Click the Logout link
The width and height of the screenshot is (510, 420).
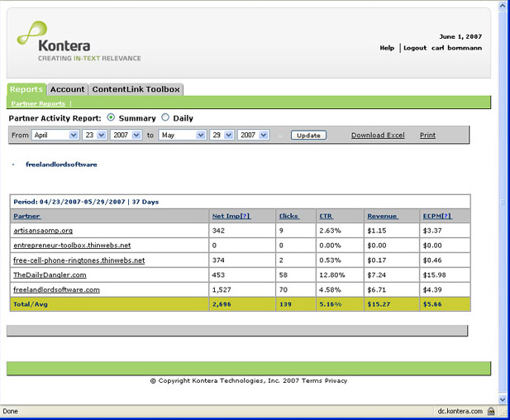pyautogui.click(x=415, y=48)
